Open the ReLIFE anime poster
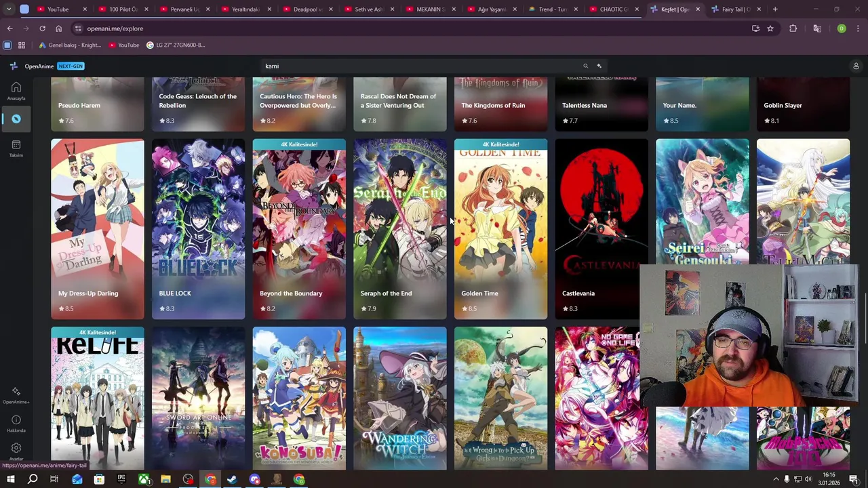 coord(98,399)
